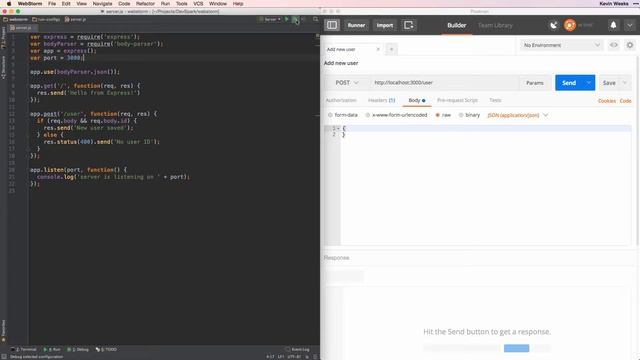This screenshot has height=360, width=640.
Task: Open Structure side panel in WebStorm
Action: [x=3, y=67]
